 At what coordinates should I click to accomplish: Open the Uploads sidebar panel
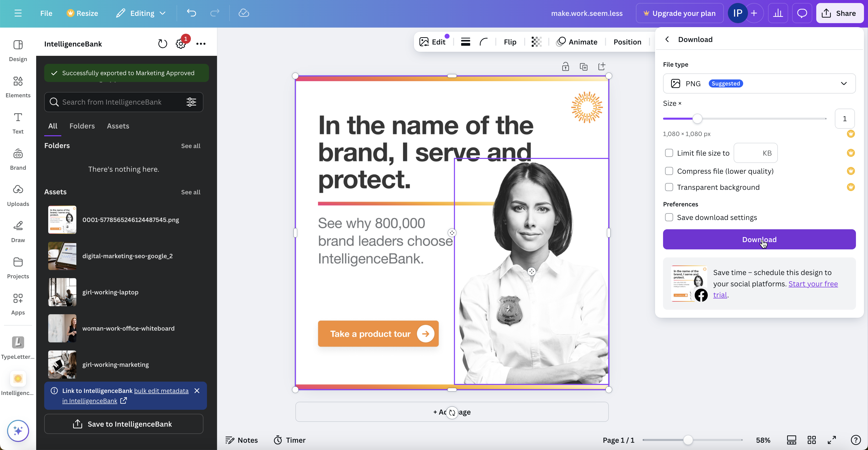[x=18, y=195]
